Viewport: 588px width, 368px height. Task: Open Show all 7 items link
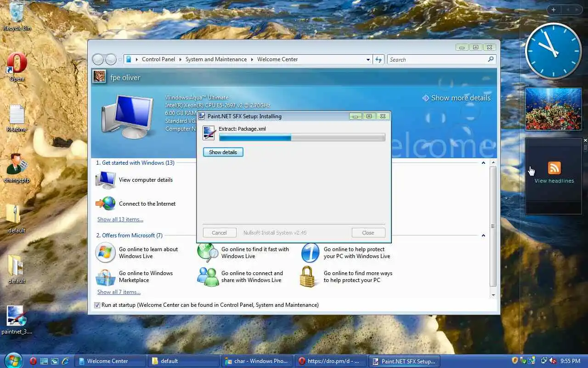coord(119,292)
